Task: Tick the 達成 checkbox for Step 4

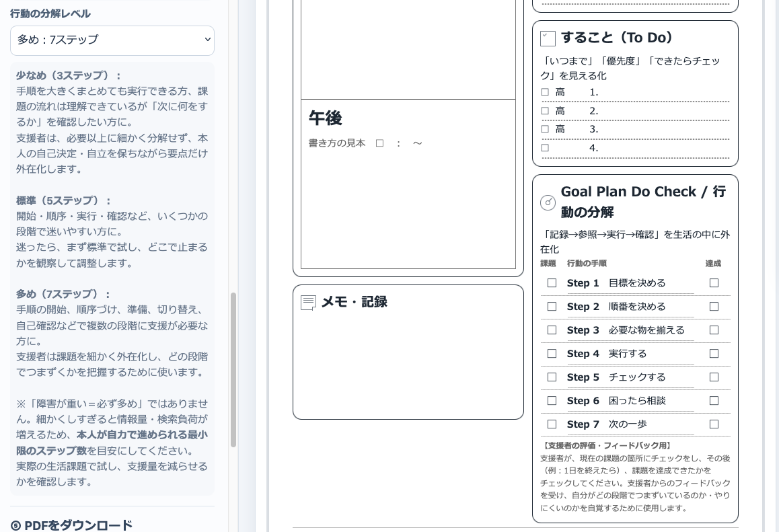Action: [714, 354]
